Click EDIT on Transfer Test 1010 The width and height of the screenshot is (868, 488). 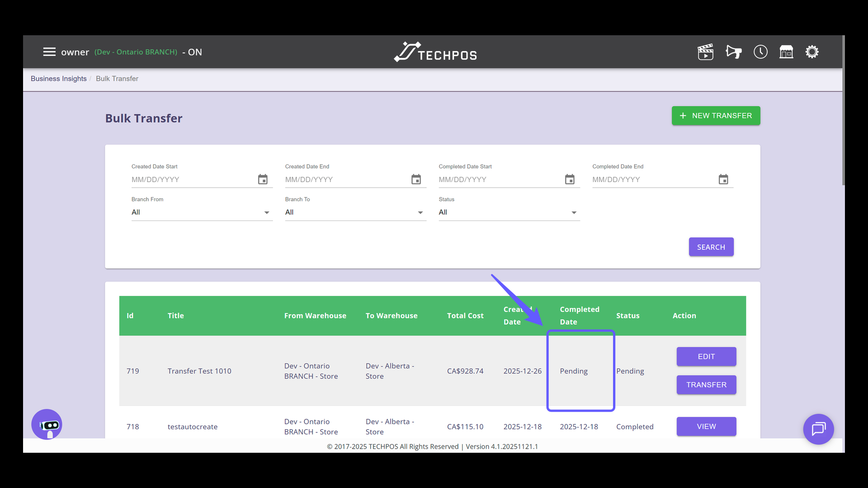click(706, 357)
